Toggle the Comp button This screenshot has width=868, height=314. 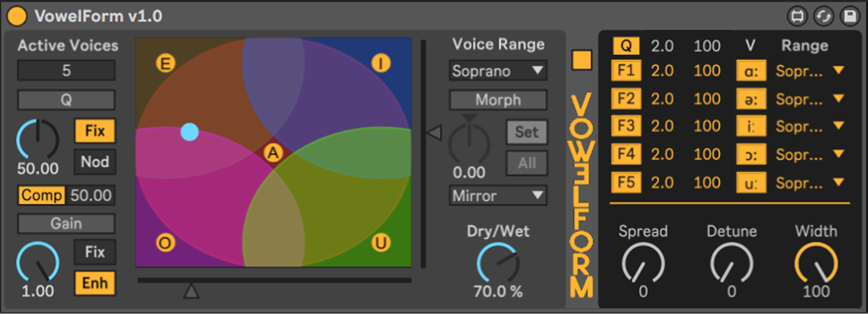[x=42, y=195]
